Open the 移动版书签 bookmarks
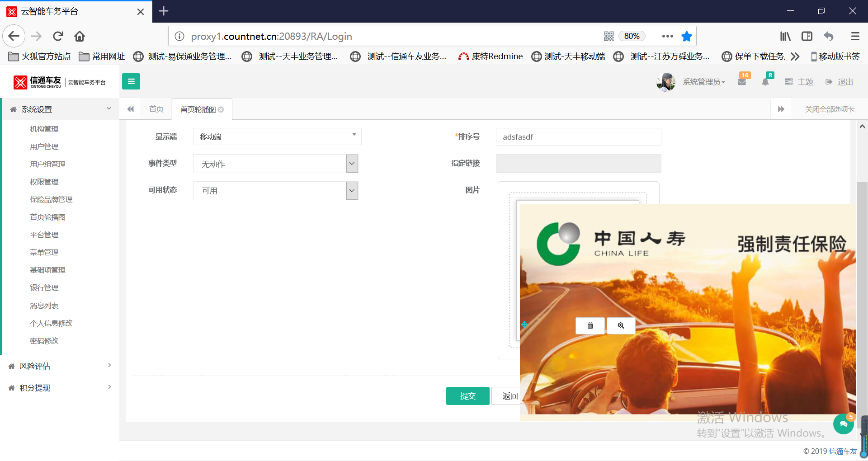Image resolution: width=868 pixels, height=461 pixels. point(835,56)
